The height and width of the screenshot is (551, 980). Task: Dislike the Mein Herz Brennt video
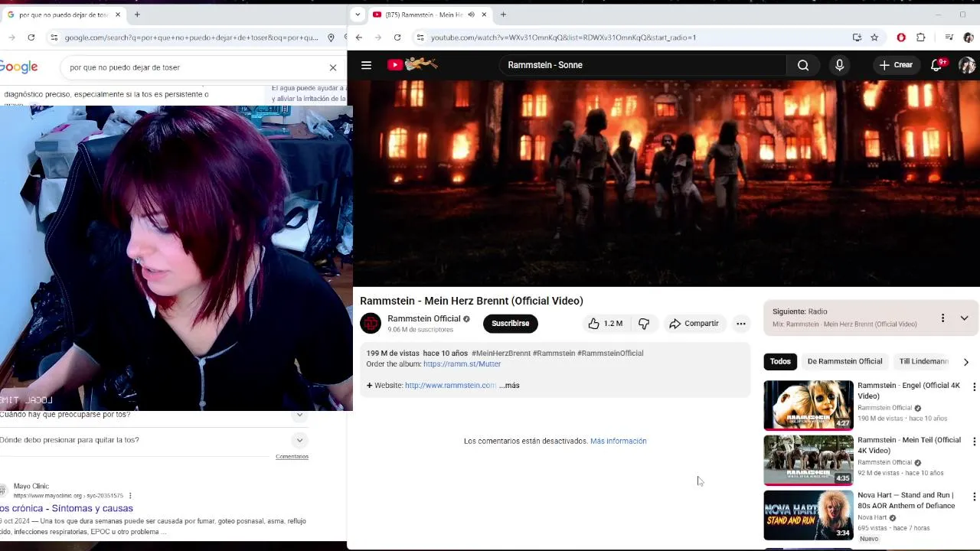(x=644, y=324)
